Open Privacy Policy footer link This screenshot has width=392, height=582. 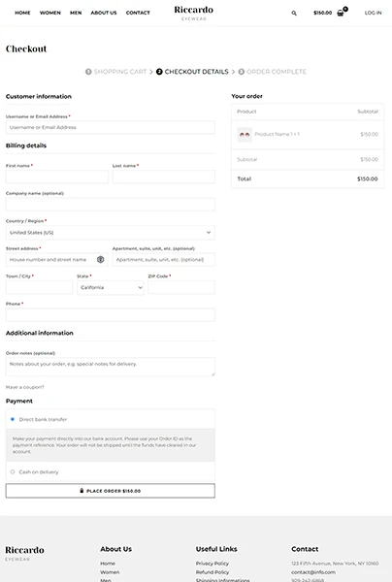212,564
